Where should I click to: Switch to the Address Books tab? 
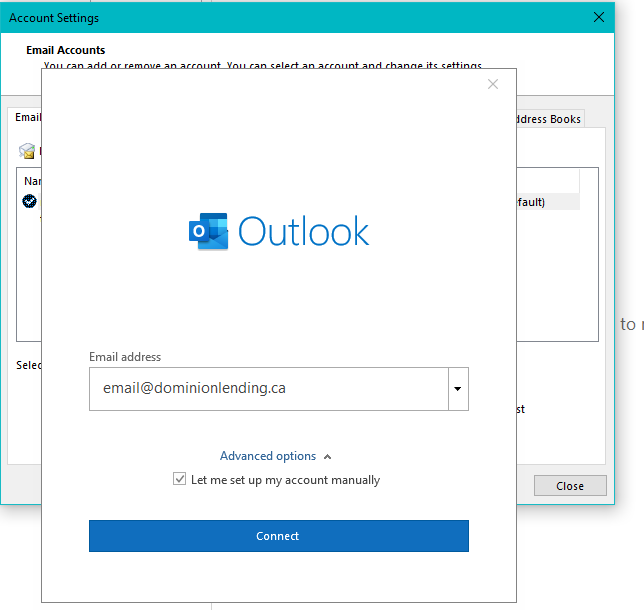(x=550, y=119)
